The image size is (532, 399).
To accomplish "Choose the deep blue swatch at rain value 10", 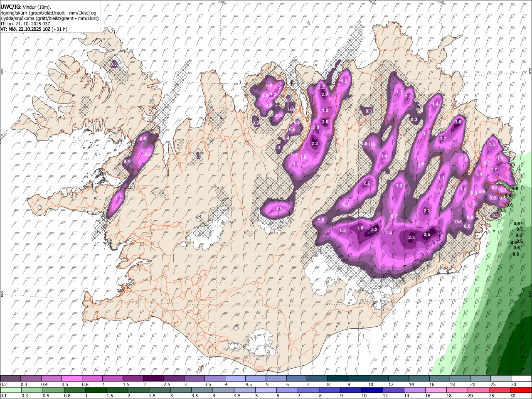I will (x=372, y=390).
